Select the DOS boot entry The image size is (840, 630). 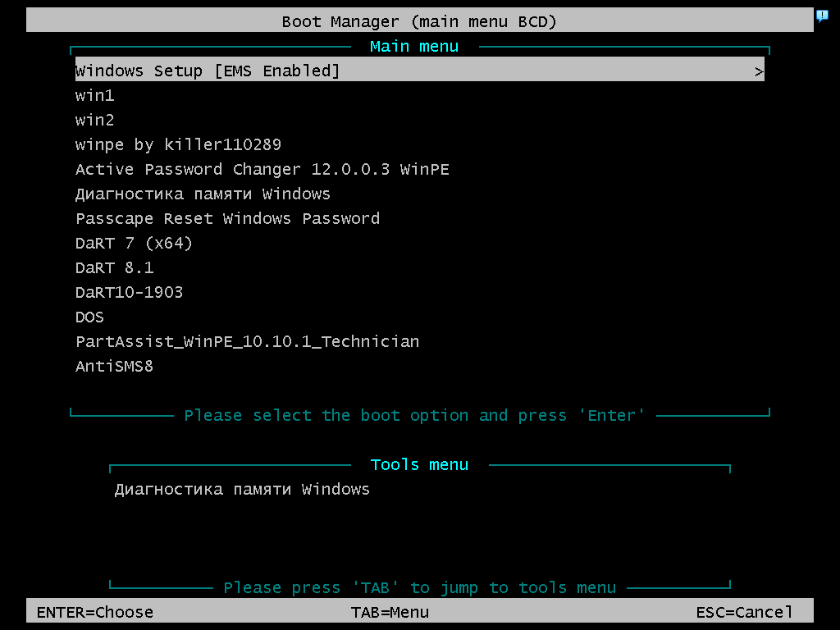tap(89, 317)
